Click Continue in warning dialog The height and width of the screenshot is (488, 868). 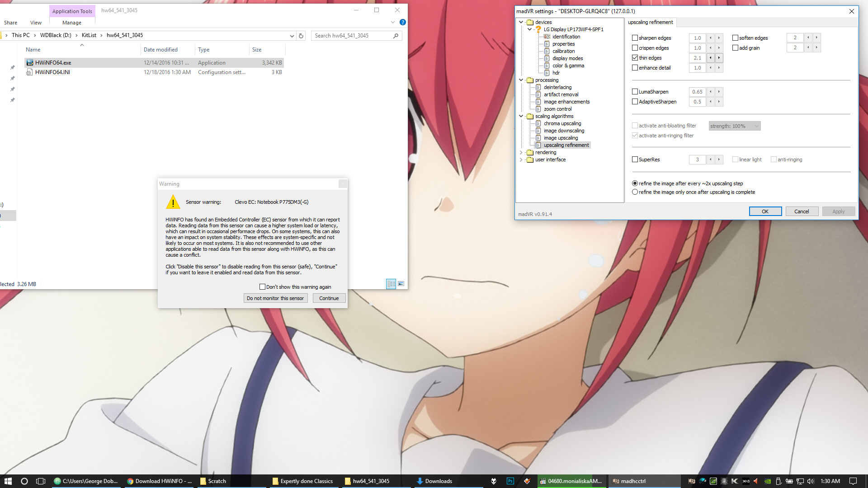[329, 298]
